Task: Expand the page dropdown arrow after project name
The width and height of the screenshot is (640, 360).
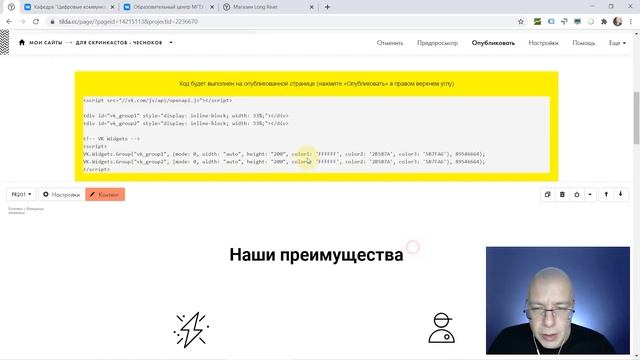Action: tap(171, 42)
